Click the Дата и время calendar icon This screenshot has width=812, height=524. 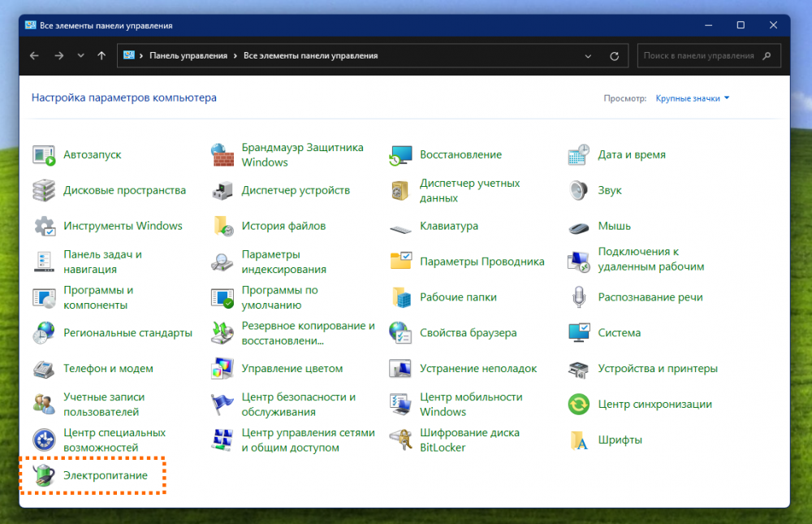(x=578, y=154)
